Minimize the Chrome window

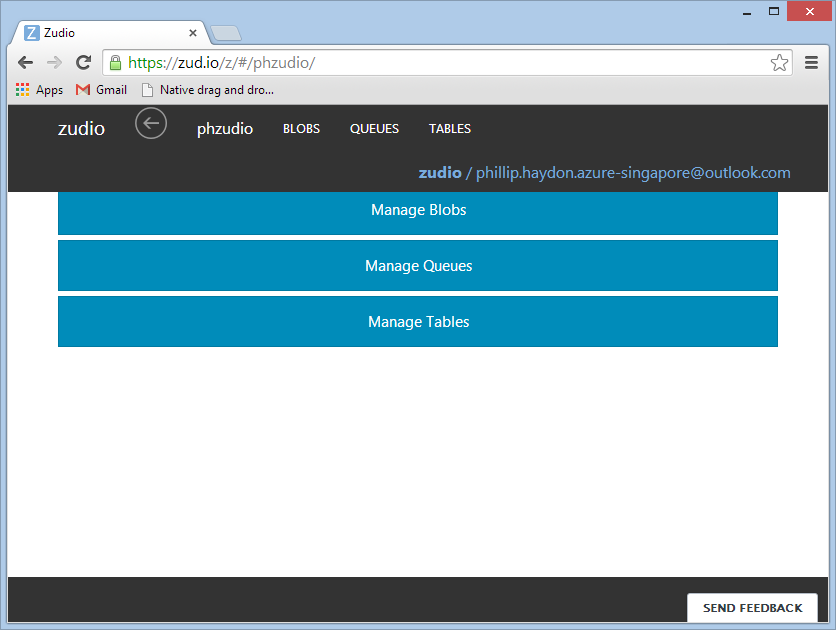[x=747, y=12]
